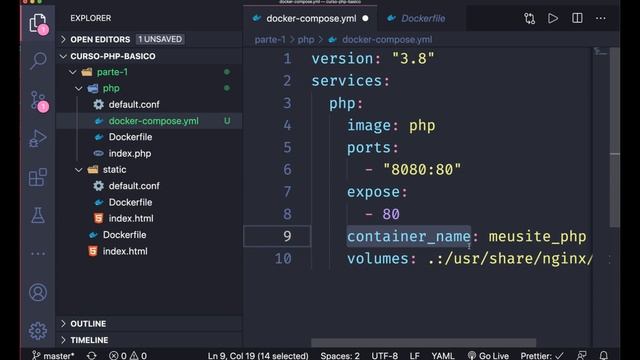The width and height of the screenshot is (640, 360).
Task: Click parte-1 in breadcrumb
Action: click(x=270, y=40)
